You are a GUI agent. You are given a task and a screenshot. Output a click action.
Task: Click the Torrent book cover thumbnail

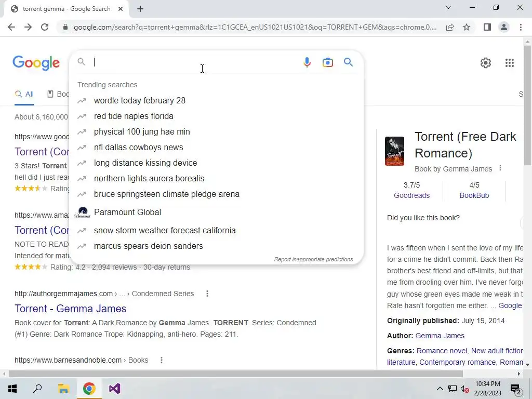pos(395,151)
